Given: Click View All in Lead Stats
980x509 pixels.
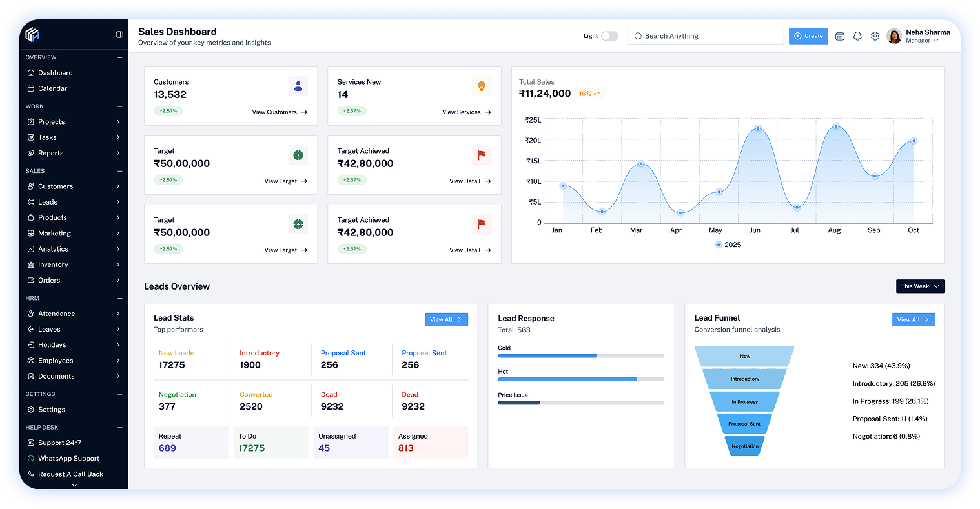Looking at the screenshot, I should coord(446,320).
